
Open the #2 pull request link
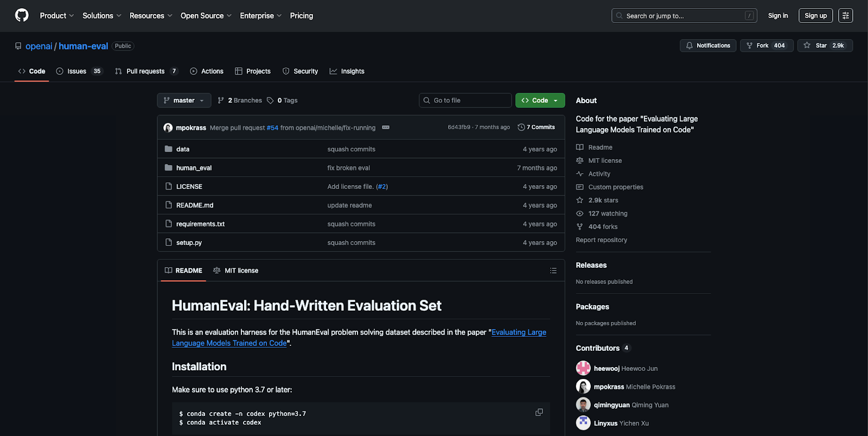(x=382, y=186)
